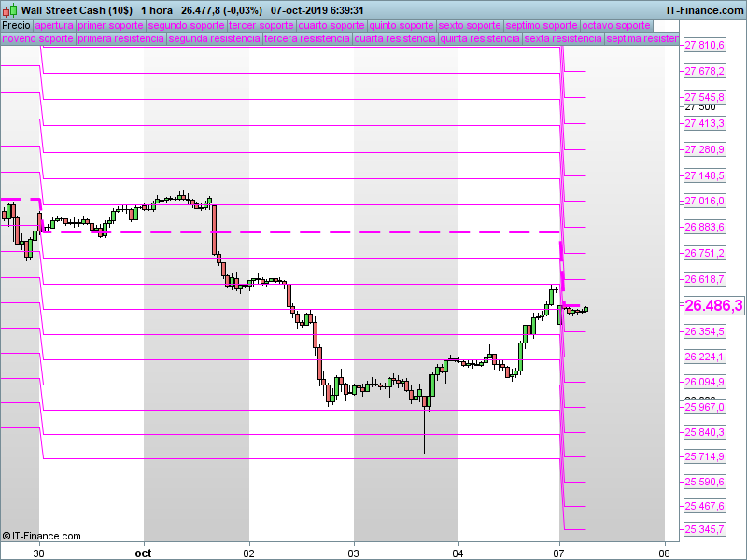Image resolution: width=747 pixels, height=560 pixels.
Task: Click the 25.967,0 price level label
Action: tap(705, 407)
